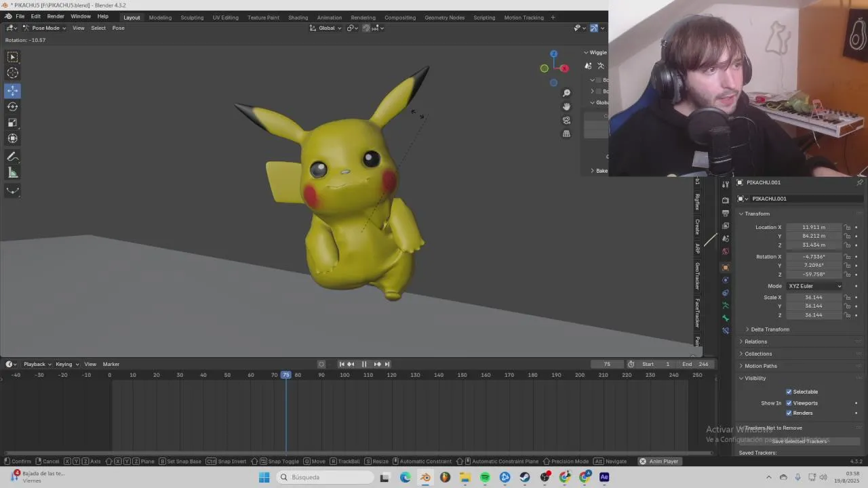Switch orthographic/perspective grid icon
Screen dimensions: 868x488
pyautogui.click(x=567, y=134)
